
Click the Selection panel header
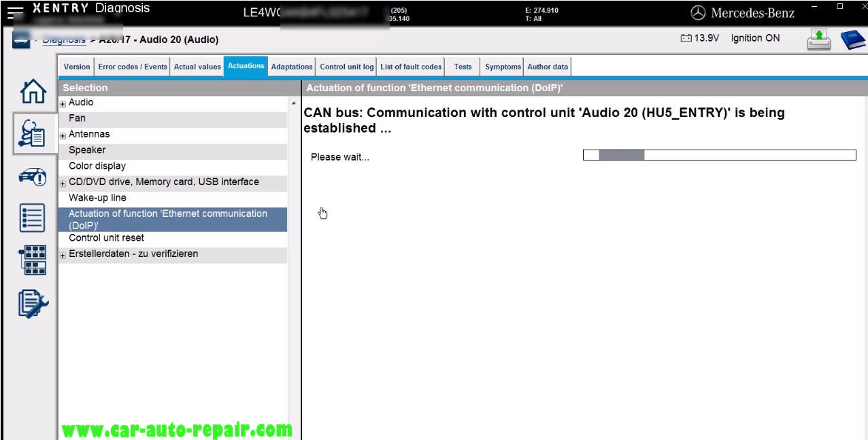[180, 88]
